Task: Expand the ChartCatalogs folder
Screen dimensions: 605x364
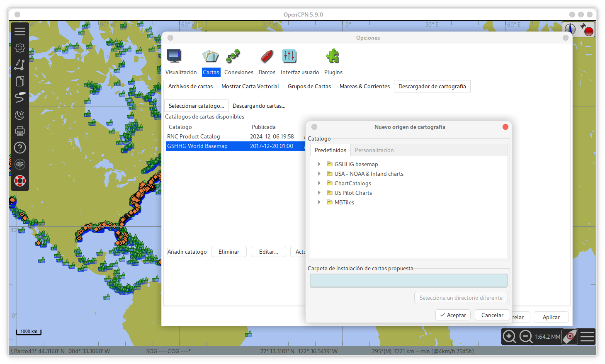Action: pyautogui.click(x=319, y=183)
